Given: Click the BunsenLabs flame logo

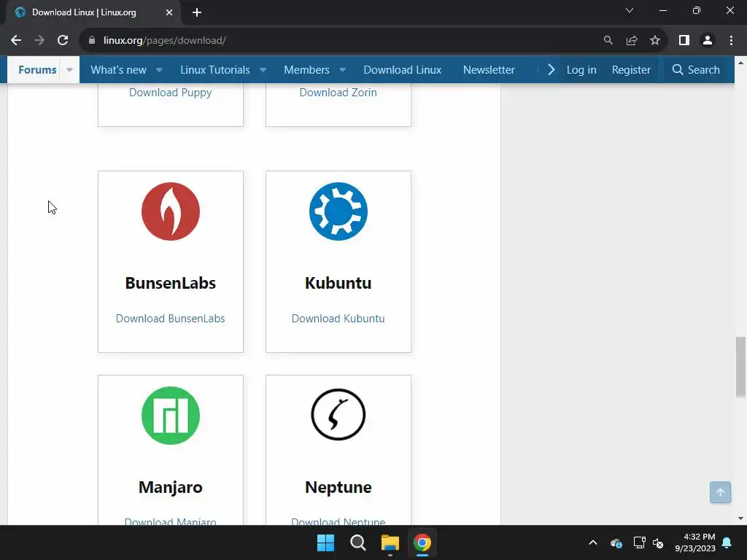Looking at the screenshot, I should click(x=171, y=211).
